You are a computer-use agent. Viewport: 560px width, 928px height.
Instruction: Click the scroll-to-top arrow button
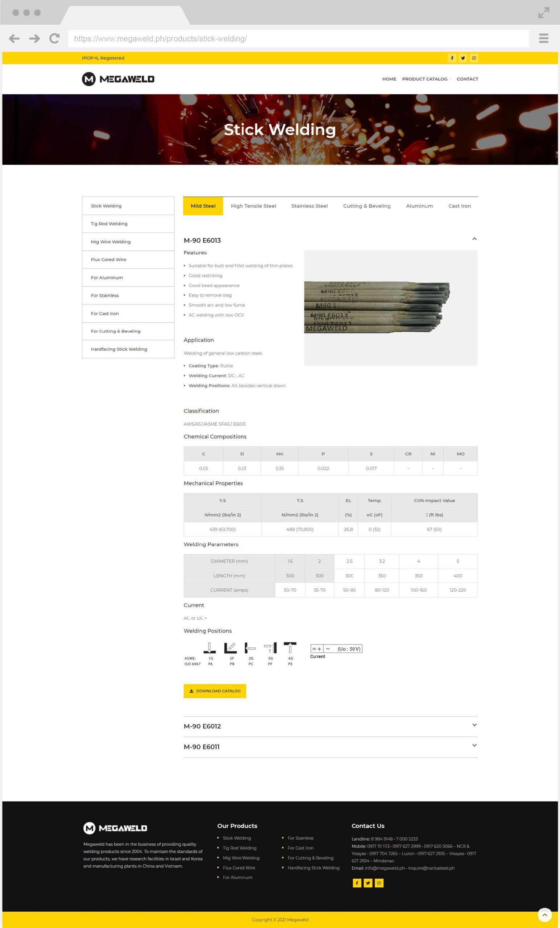coord(544,915)
